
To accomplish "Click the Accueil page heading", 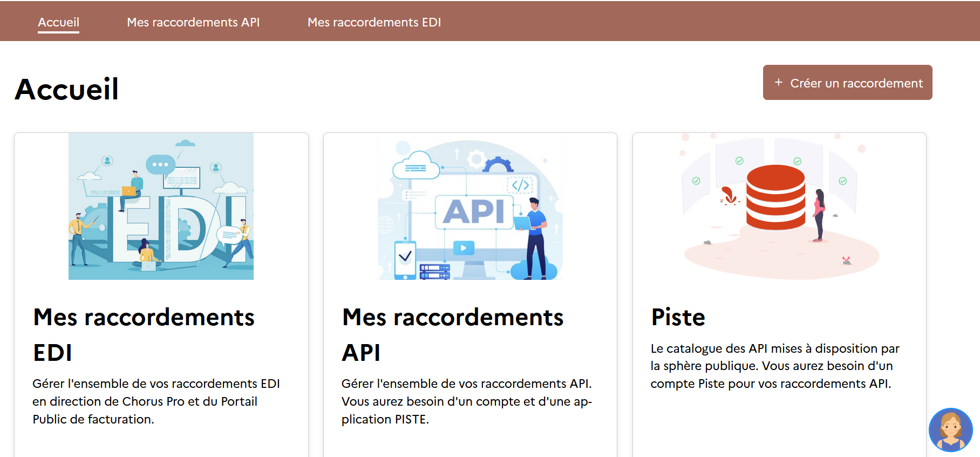I will tap(66, 89).
